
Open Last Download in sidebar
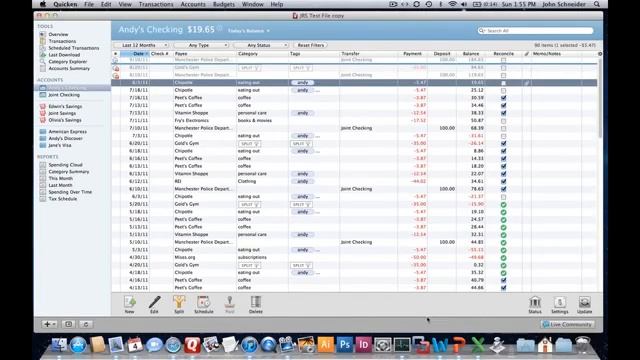(x=64, y=55)
